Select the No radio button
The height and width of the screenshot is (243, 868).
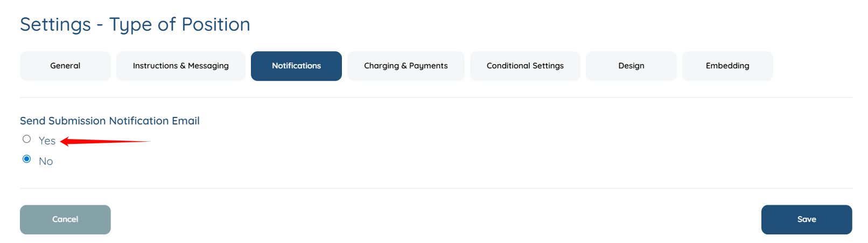pos(27,159)
